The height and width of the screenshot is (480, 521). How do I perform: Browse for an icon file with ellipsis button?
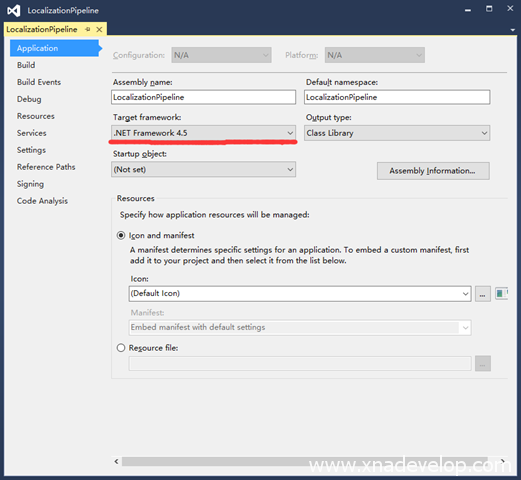point(482,294)
